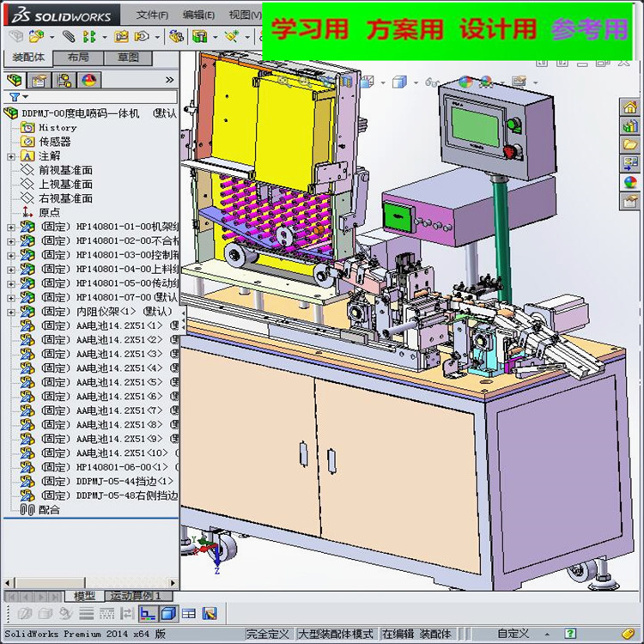The image size is (644, 644).
Task: Click the greyed Edit Component icon
Action: 16,37
